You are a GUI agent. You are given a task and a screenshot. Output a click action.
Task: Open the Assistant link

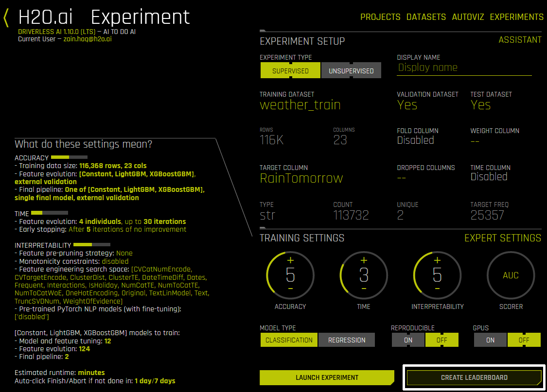coord(520,40)
